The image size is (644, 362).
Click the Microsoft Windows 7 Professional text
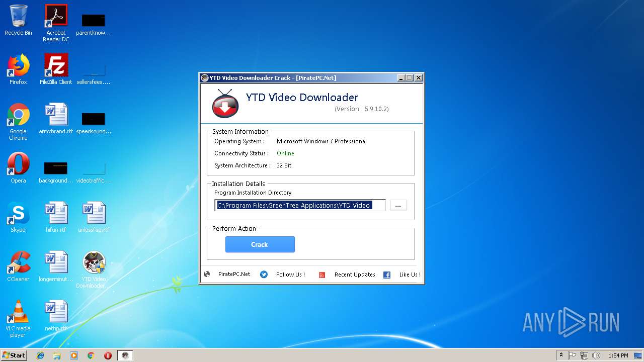[x=321, y=141]
